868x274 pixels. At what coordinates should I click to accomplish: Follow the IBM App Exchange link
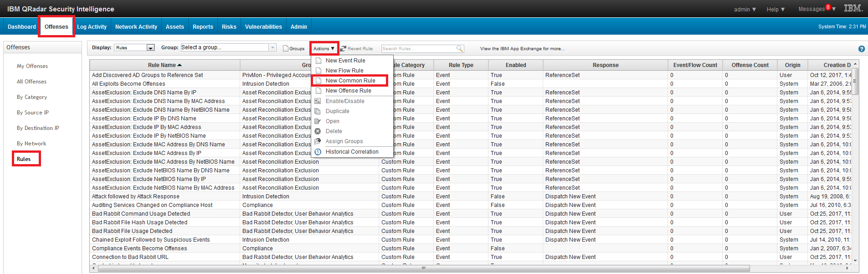(x=522, y=49)
